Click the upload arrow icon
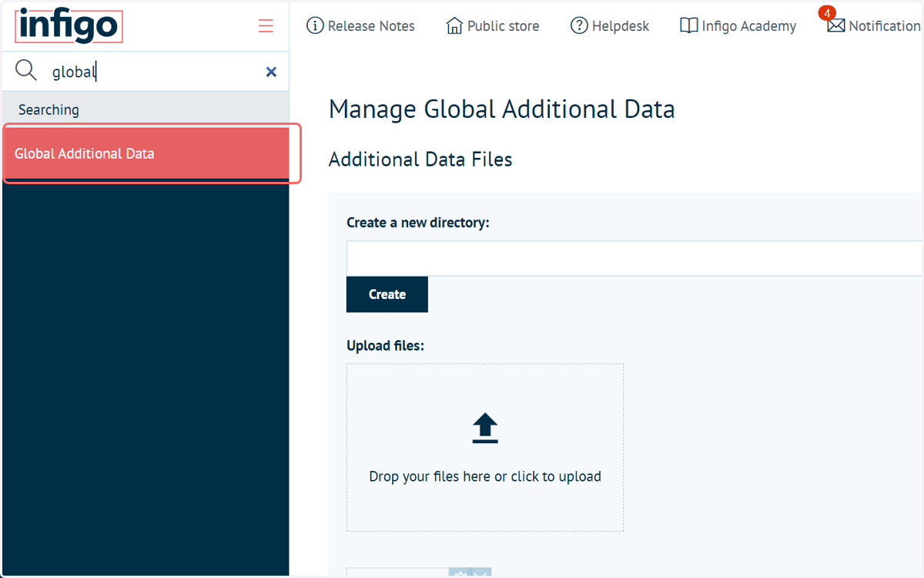924x578 pixels. (x=485, y=428)
